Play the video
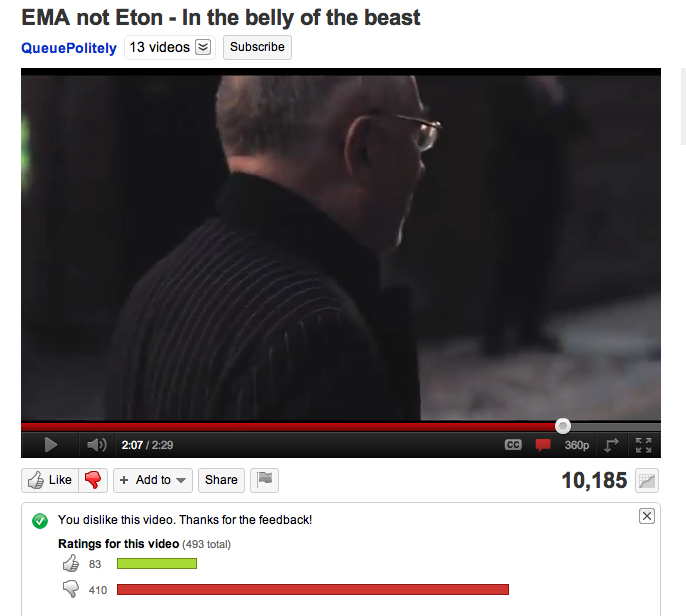The width and height of the screenshot is (686, 616). tap(51, 445)
